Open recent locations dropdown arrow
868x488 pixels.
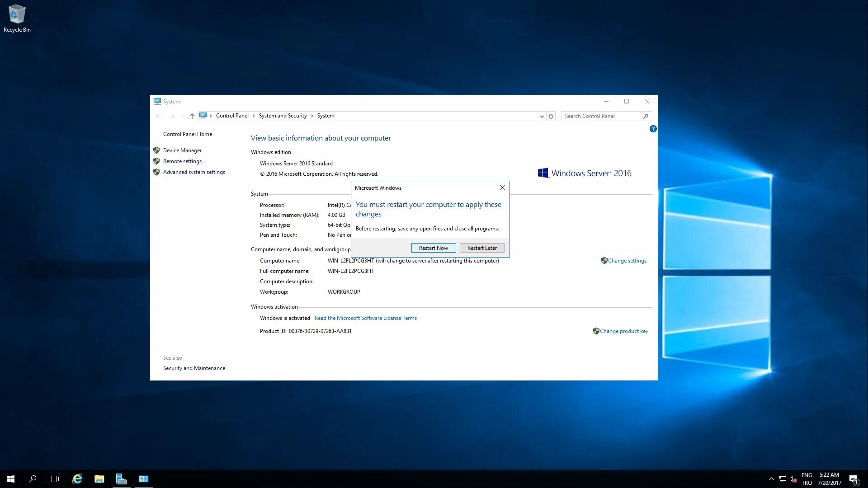(183, 116)
